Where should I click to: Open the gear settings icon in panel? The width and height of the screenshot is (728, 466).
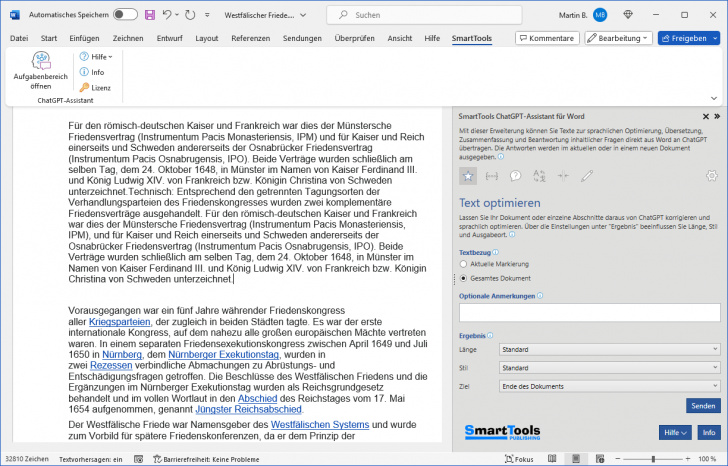point(711,175)
